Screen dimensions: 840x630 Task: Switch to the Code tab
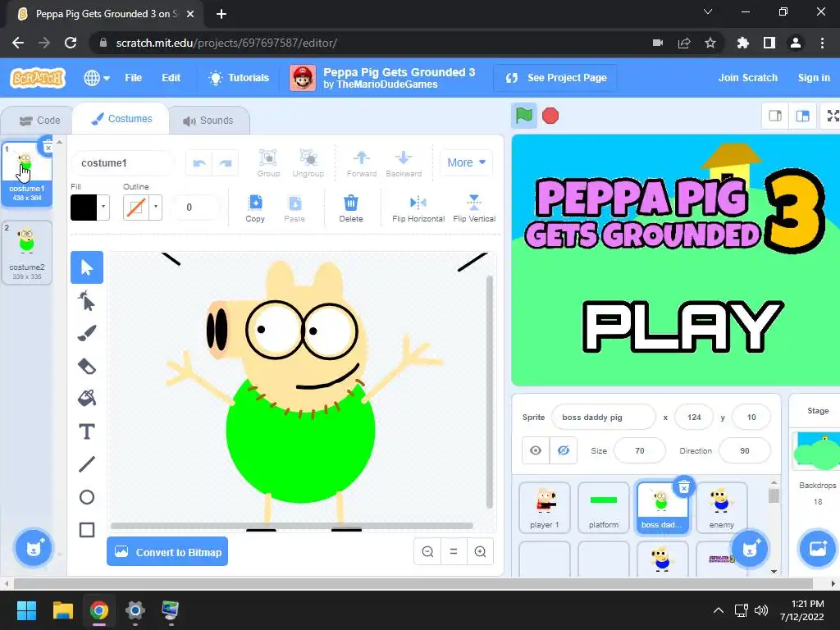pyautogui.click(x=39, y=121)
